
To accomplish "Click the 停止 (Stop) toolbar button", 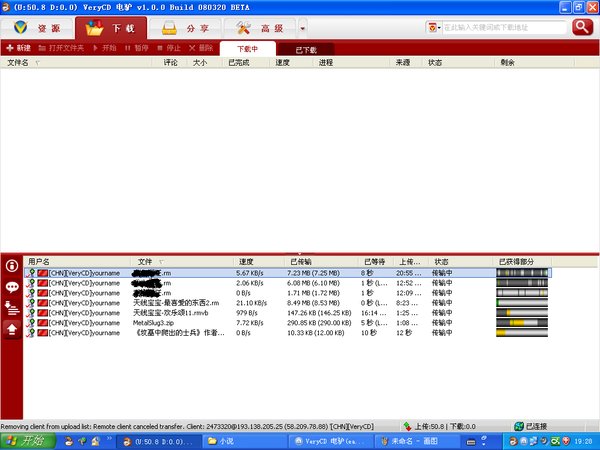I will point(169,48).
